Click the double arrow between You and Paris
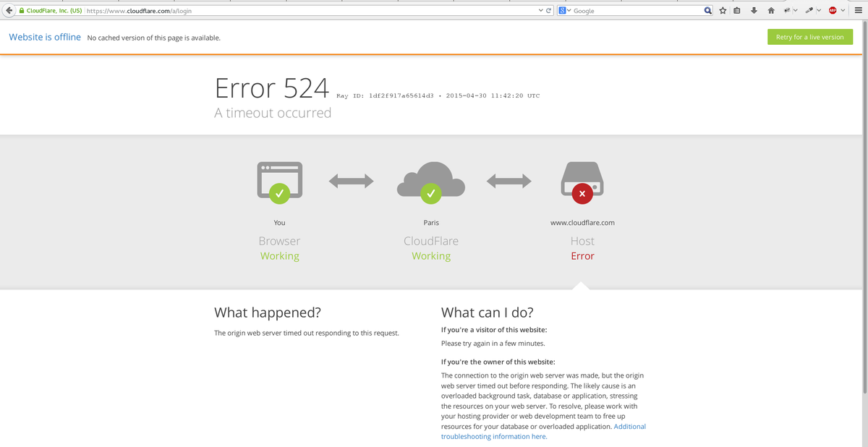The height and width of the screenshot is (447, 868). pos(352,181)
